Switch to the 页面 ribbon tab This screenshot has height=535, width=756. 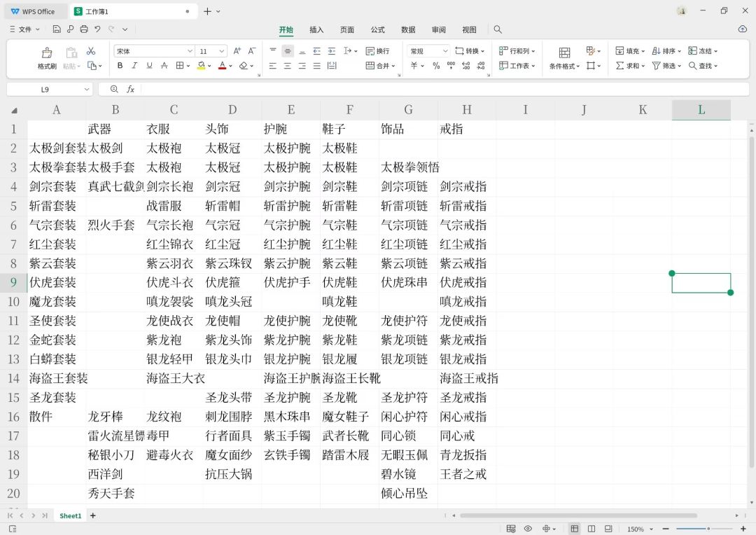347,29
